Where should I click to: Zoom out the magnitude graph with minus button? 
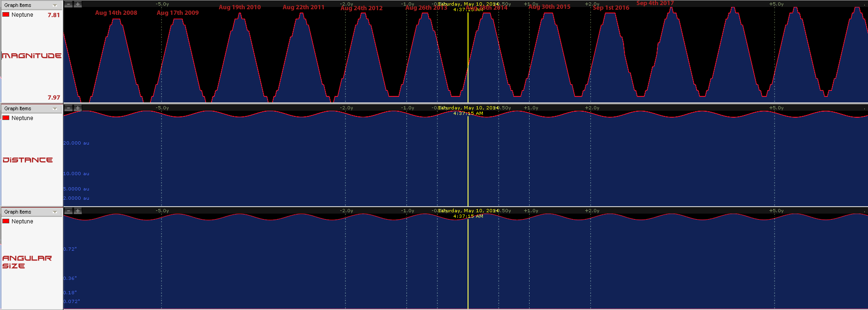[x=68, y=4]
